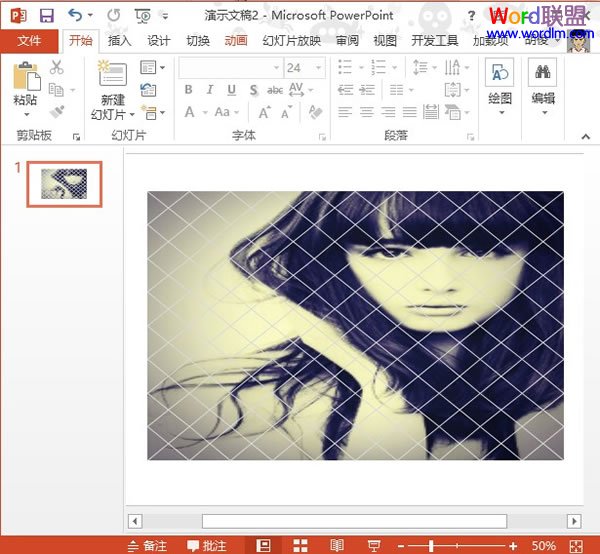Toggle text Shadow S button
This screenshot has width=600, height=554.
[253, 90]
